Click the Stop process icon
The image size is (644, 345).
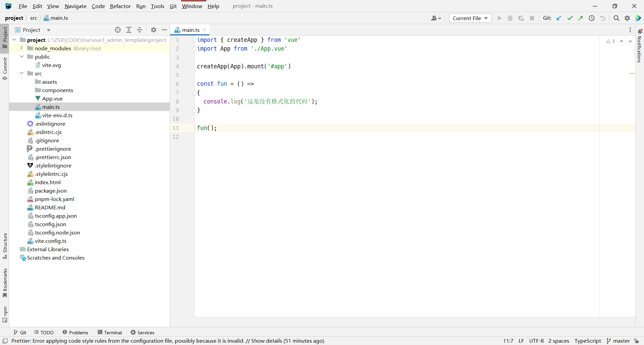(x=532, y=18)
